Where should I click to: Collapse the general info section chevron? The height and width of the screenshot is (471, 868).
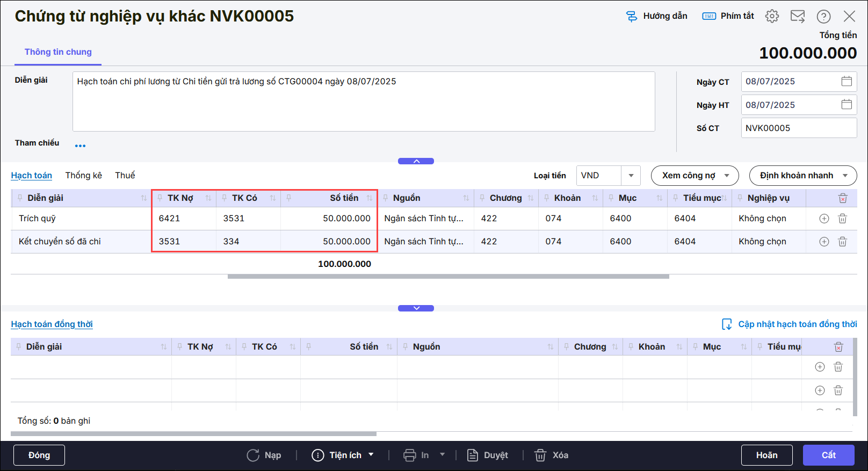coord(416,161)
